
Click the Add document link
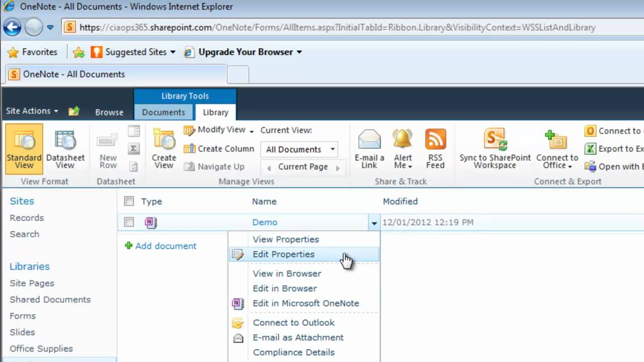[166, 246]
